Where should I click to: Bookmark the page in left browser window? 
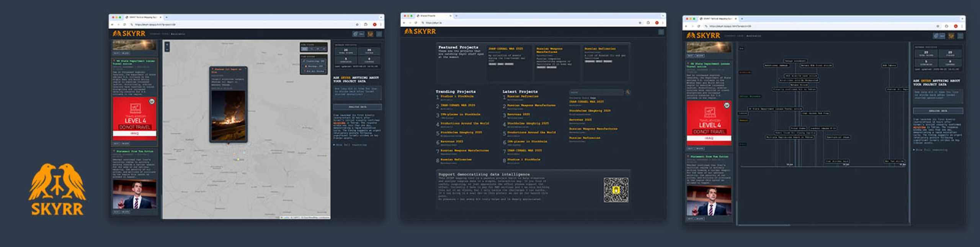pos(357,25)
